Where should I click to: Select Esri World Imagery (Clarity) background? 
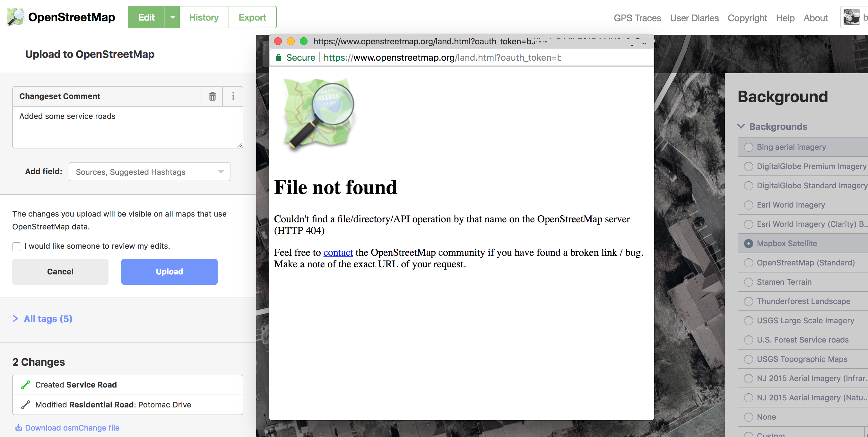[803, 224]
